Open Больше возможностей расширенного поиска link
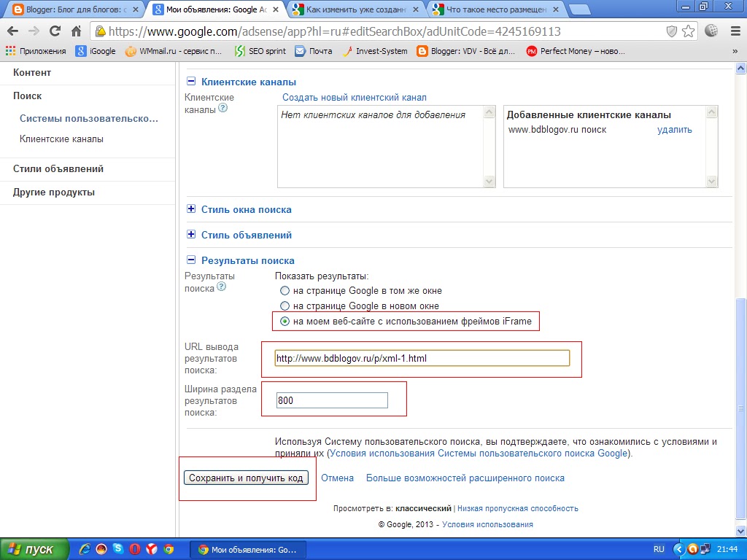 465,478
